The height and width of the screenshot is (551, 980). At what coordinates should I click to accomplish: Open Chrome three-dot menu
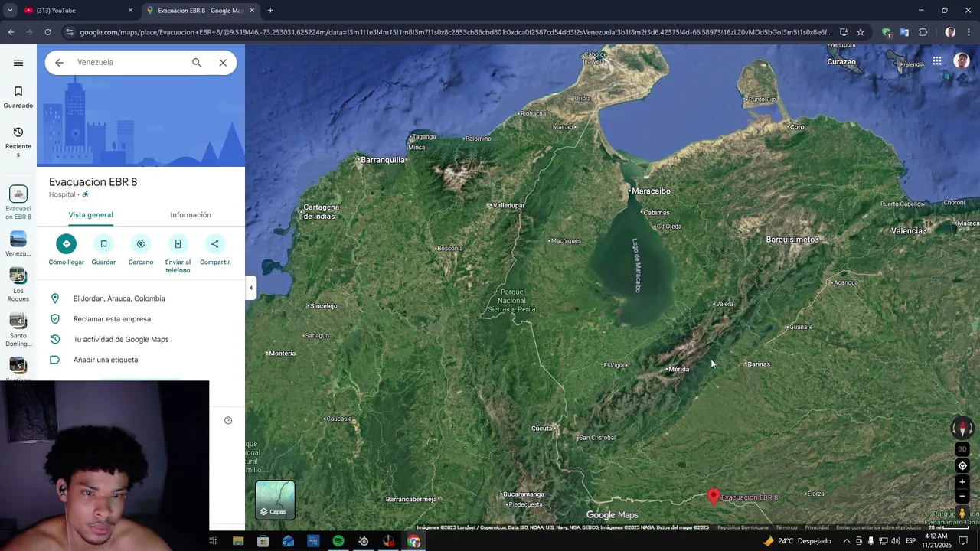pos(969,32)
